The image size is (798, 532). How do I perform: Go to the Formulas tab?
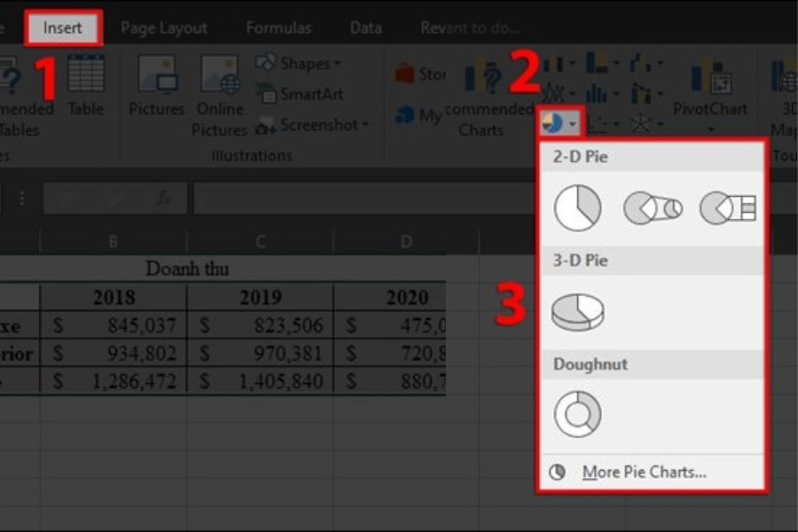tap(278, 27)
